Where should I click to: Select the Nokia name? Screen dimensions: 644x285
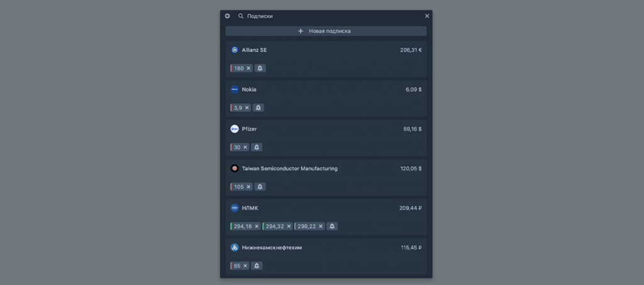coord(249,89)
